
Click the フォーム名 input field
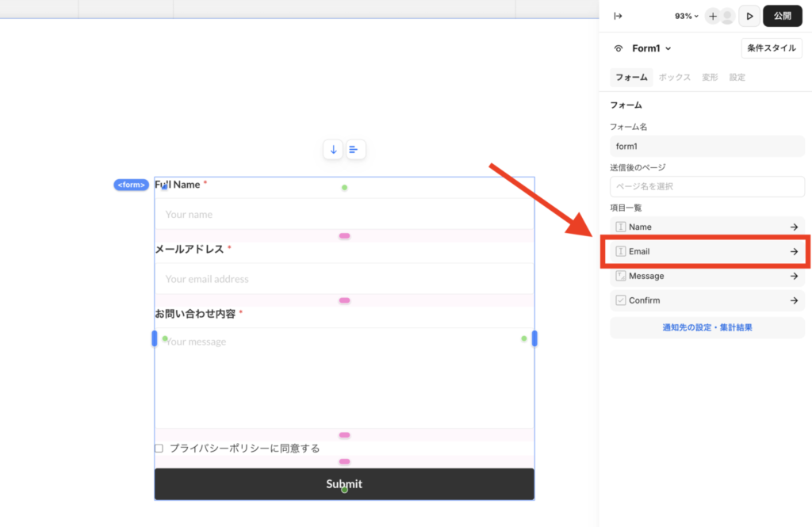click(x=706, y=146)
